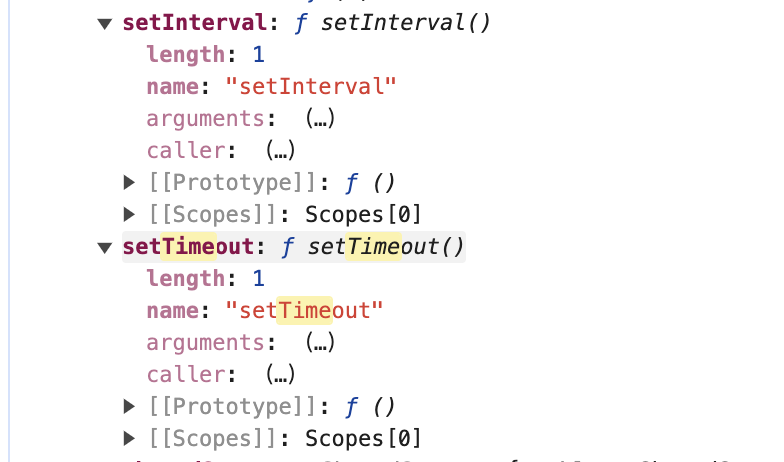Select length value under setTimeout
This screenshot has height=462, width=784.
click(258, 278)
